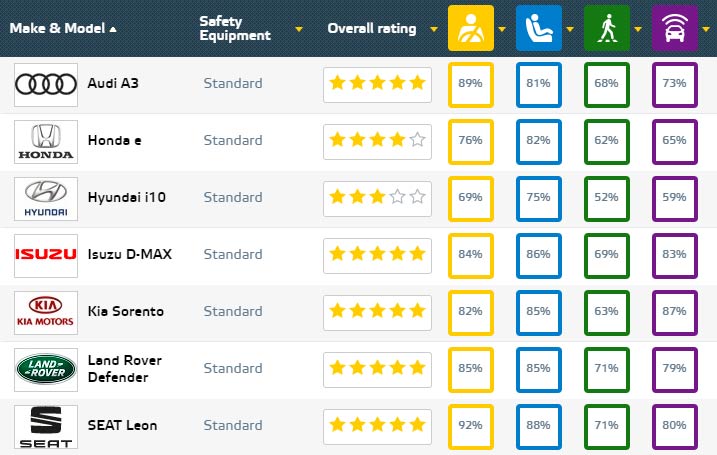
Task: Click the Honda e four-star rating box
Action: click(x=377, y=141)
